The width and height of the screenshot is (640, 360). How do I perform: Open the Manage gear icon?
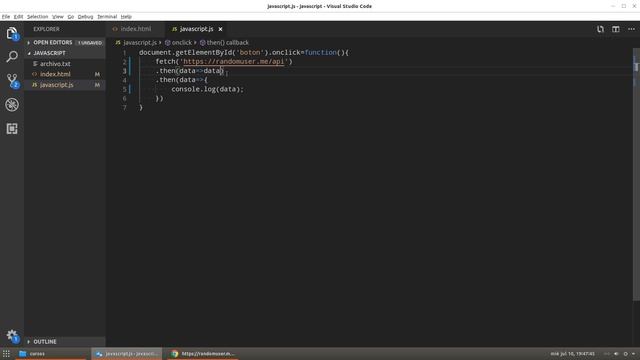pos(12,336)
